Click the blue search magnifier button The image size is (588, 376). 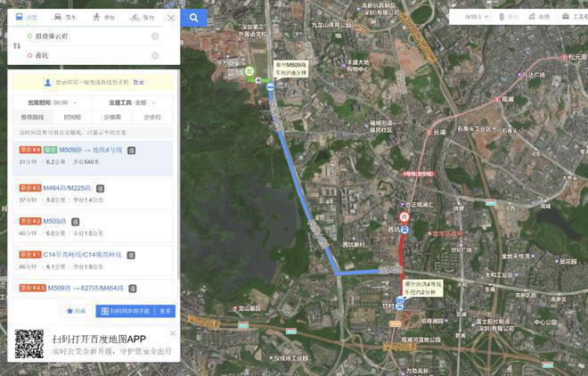tap(193, 18)
